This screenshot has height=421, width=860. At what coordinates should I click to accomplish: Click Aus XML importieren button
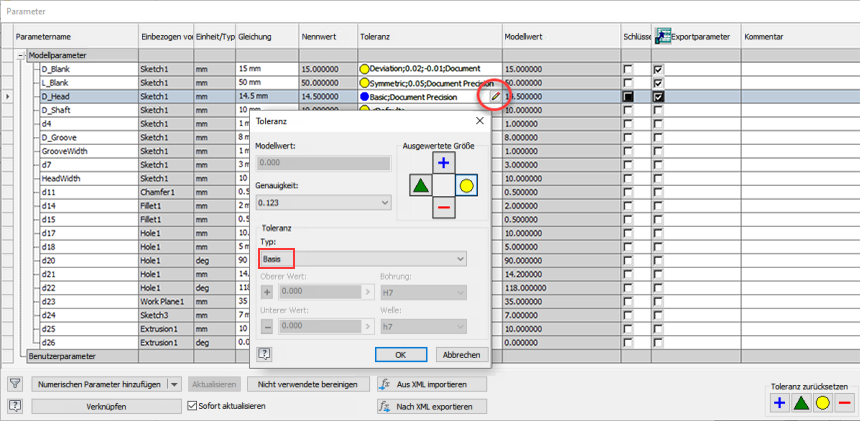pyautogui.click(x=432, y=384)
